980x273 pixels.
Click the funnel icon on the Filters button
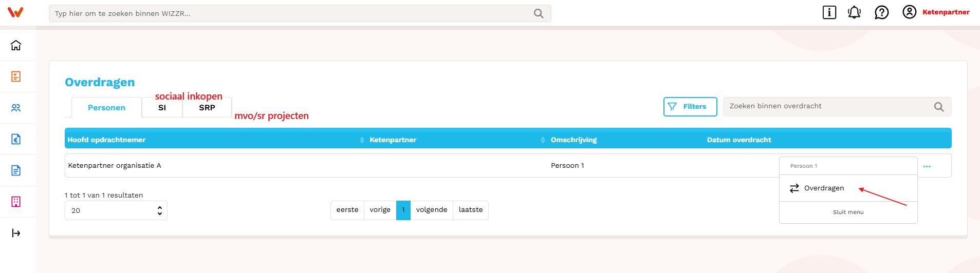coord(672,107)
